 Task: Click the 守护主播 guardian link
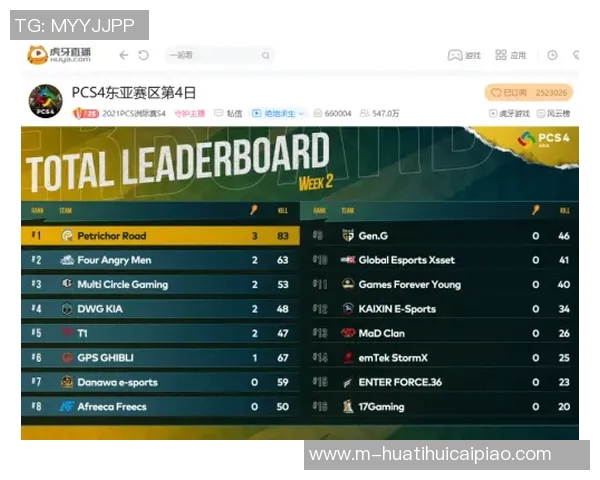pyautogui.click(x=190, y=113)
